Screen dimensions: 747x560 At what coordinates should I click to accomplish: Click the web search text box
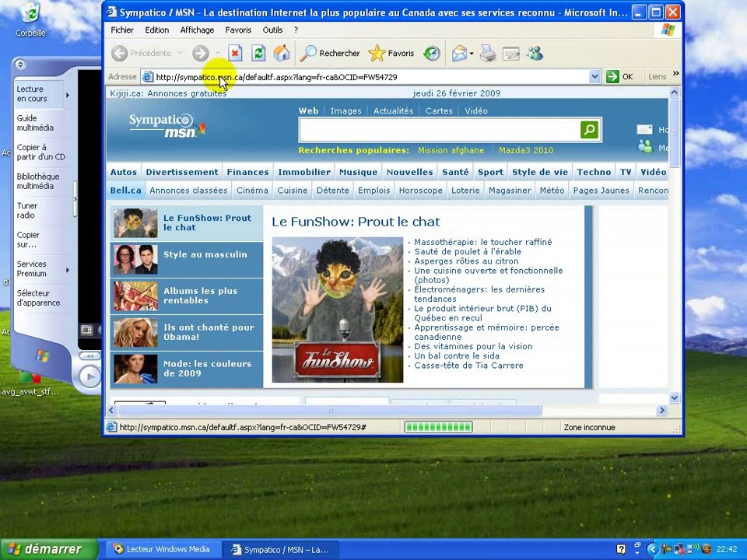point(439,130)
